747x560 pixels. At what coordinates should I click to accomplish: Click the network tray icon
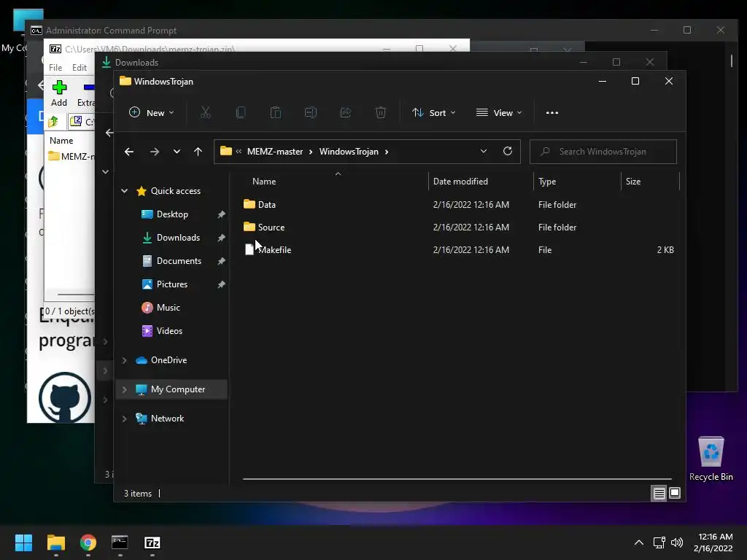[659, 542]
